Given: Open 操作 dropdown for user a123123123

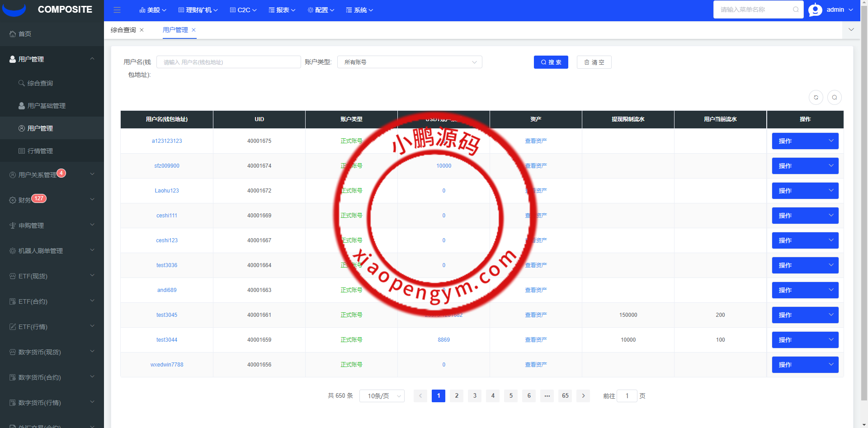Looking at the screenshot, I should [x=805, y=141].
